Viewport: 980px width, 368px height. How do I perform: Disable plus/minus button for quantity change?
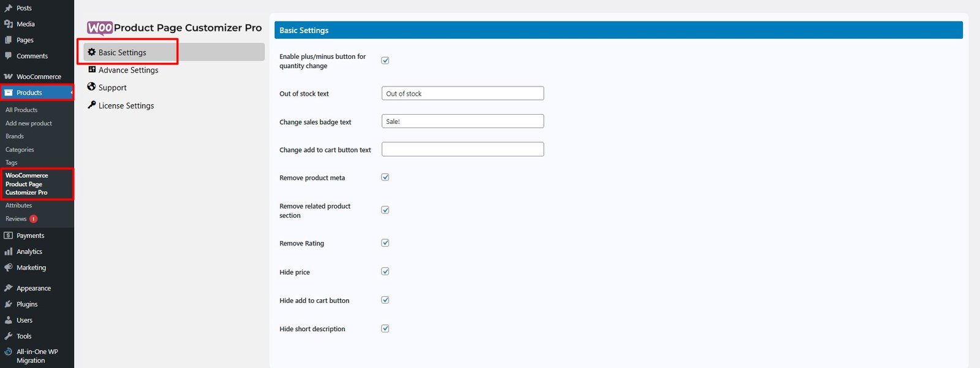385,60
